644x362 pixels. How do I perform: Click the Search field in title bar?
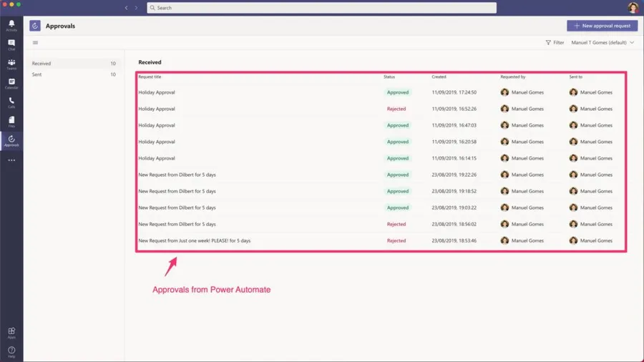pyautogui.click(x=321, y=8)
